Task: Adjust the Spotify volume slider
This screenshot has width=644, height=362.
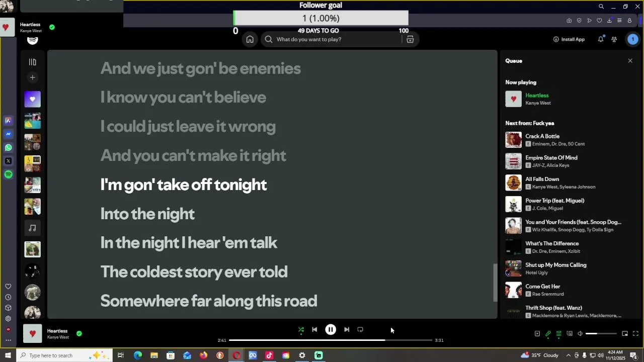Action: click(x=601, y=334)
